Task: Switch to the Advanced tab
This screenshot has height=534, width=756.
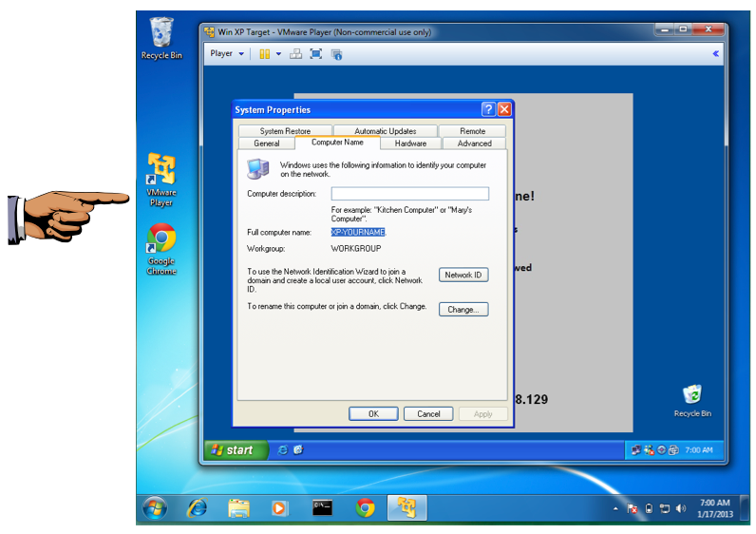Action: click(x=474, y=143)
